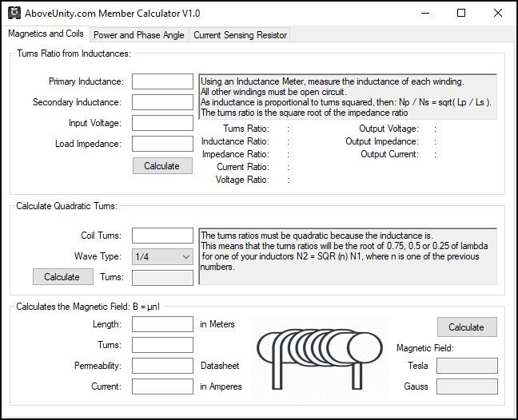
Task: Open the Power and Phase Angle tab
Action: point(139,35)
